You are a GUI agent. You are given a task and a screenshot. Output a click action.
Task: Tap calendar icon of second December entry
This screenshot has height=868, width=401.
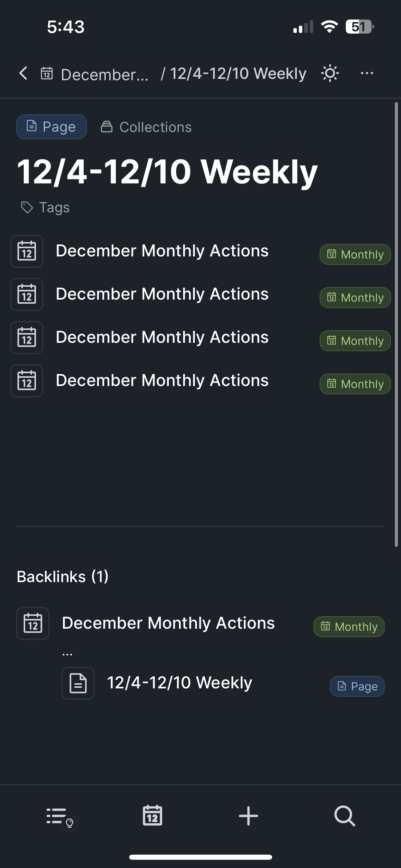27,294
